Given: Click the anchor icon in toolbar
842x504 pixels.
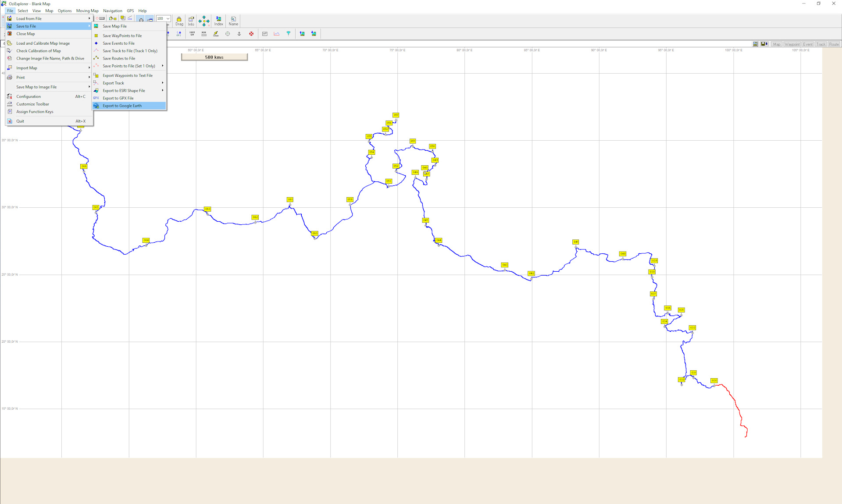Looking at the screenshot, I should pyautogui.click(x=239, y=34).
